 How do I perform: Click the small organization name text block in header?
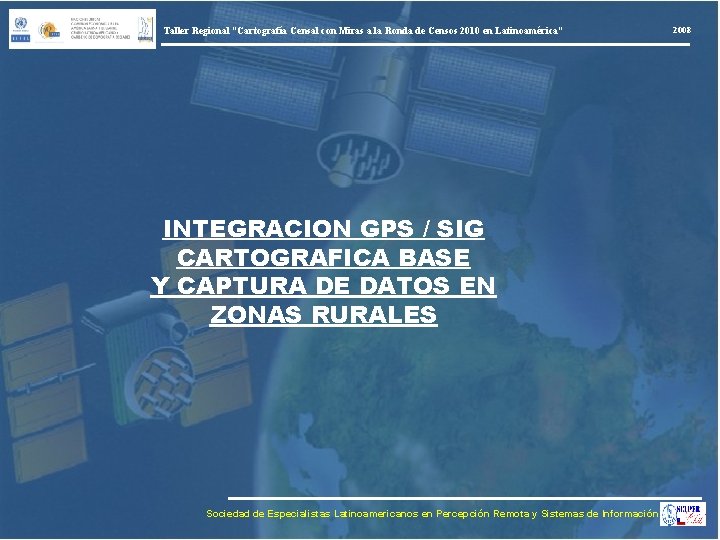click(100, 29)
